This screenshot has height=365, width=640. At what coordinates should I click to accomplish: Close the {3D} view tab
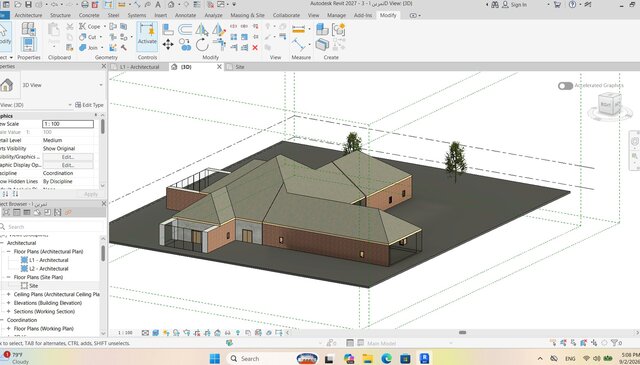tap(219, 67)
